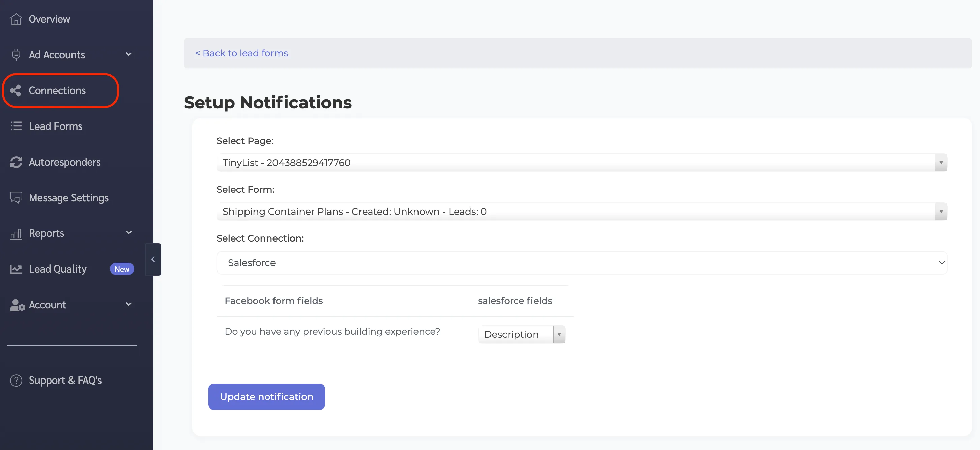Click the Reports label in sidebar

[47, 233]
